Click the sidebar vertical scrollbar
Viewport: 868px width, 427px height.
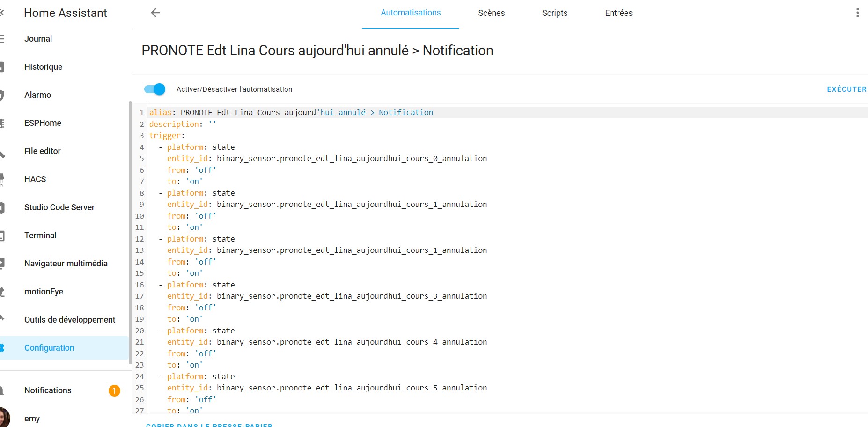(130, 233)
